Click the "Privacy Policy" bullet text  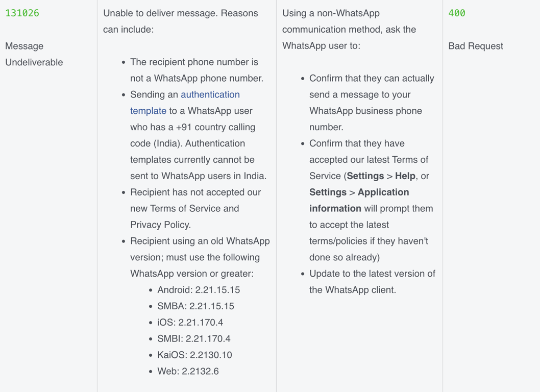[x=160, y=225]
